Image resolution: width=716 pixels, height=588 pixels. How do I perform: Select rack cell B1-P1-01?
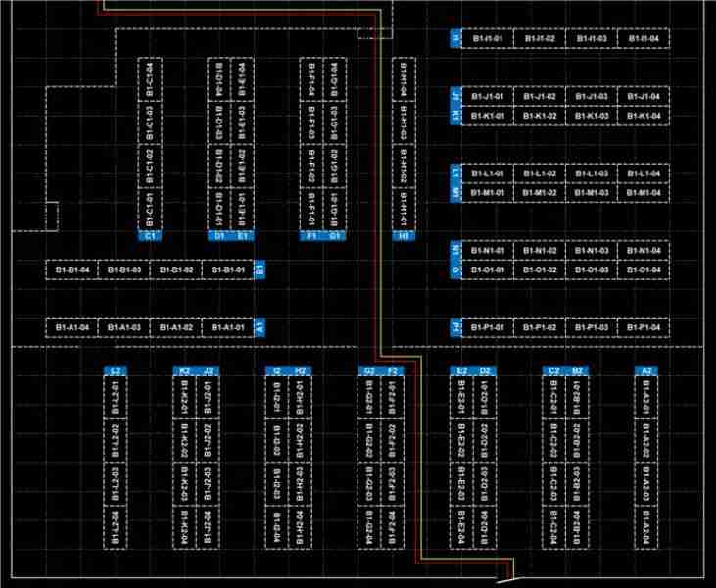[488, 327]
